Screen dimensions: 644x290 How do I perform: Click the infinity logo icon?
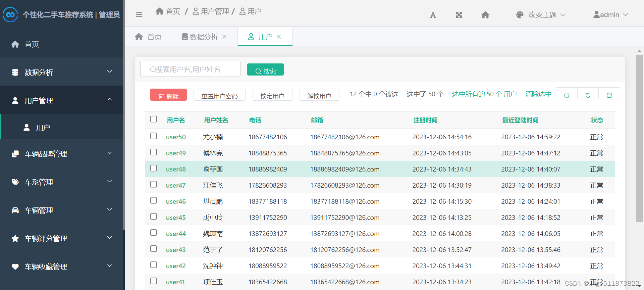tap(10, 15)
